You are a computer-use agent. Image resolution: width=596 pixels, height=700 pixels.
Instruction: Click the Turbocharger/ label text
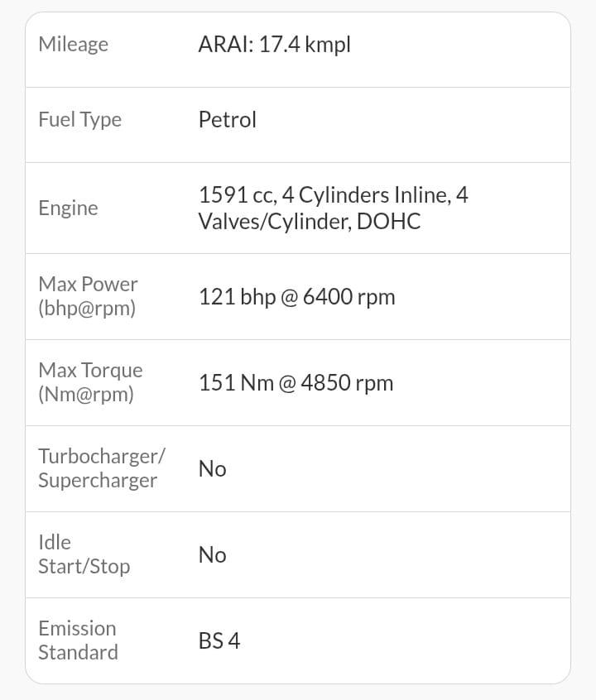pyautogui.click(x=102, y=456)
